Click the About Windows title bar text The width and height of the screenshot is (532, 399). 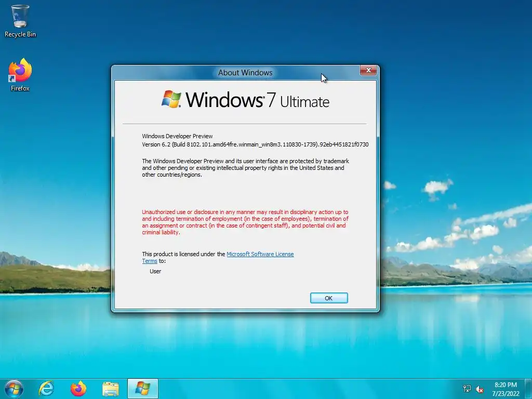[x=245, y=73]
